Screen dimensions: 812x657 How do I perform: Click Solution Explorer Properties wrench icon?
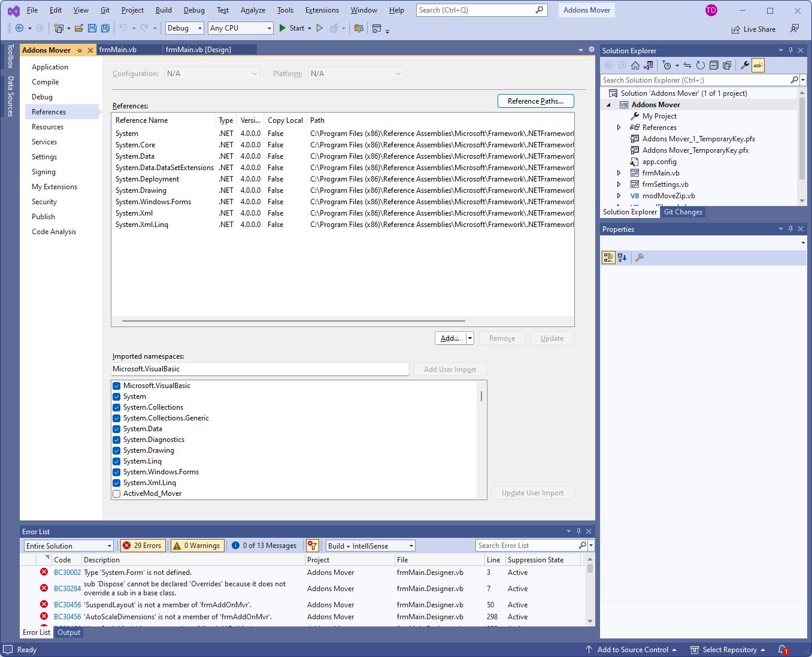(x=745, y=65)
